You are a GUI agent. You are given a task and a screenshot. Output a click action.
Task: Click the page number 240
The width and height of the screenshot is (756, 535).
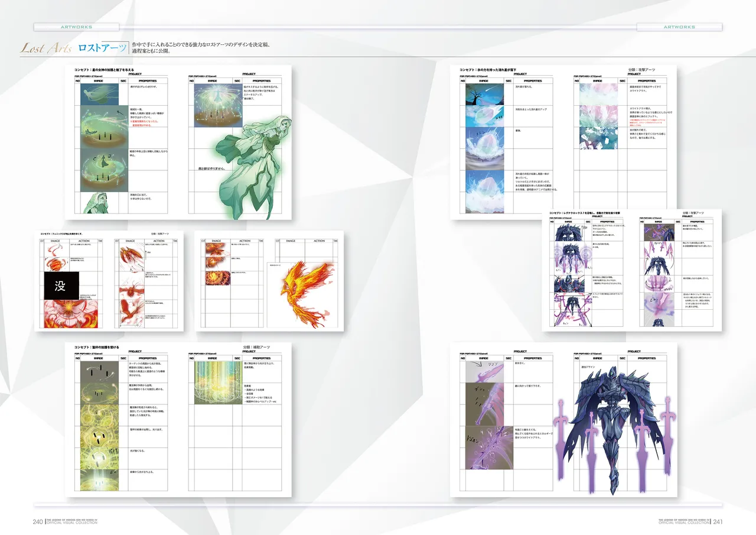click(38, 521)
